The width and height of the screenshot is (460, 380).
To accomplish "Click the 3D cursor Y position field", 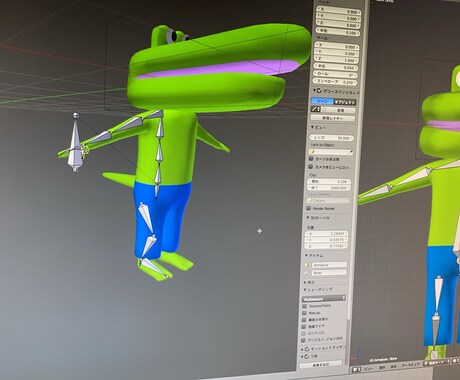I will [327, 240].
